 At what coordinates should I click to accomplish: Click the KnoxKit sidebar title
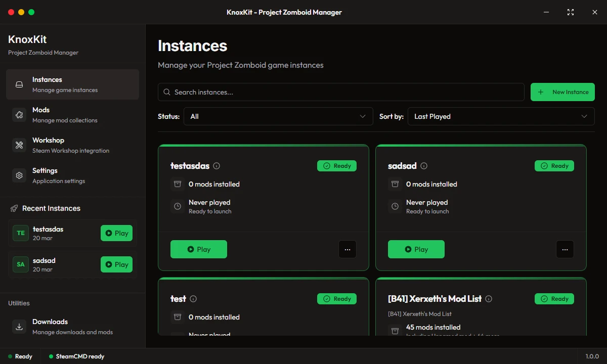pyautogui.click(x=27, y=39)
